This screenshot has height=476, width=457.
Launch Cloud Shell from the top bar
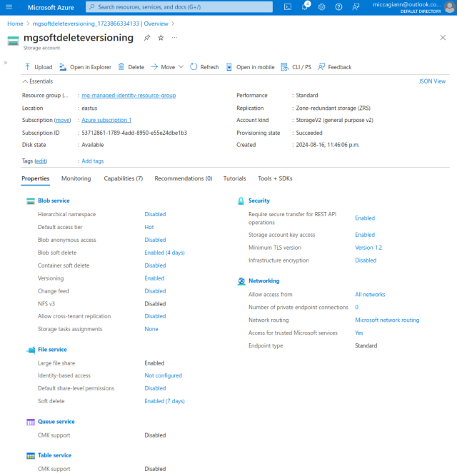287,7
